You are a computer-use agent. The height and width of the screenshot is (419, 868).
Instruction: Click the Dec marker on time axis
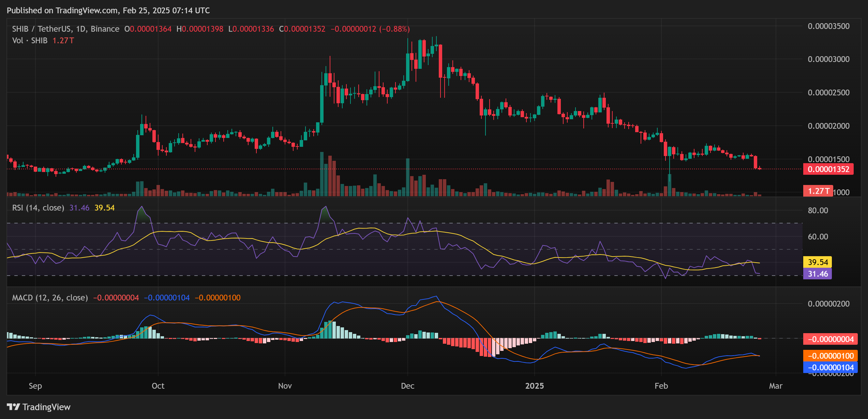[407, 386]
